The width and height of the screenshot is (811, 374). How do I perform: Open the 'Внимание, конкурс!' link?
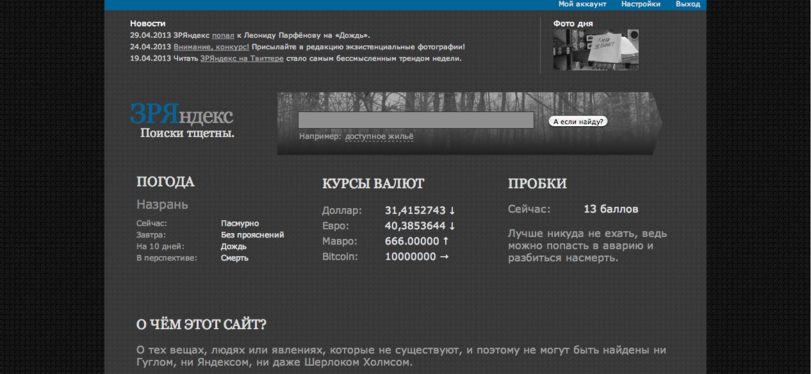pyautogui.click(x=211, y=47)
